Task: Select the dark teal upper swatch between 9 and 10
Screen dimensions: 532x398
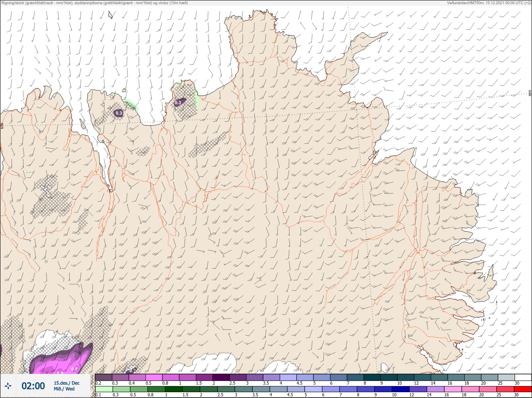Action: click(389, 377)
